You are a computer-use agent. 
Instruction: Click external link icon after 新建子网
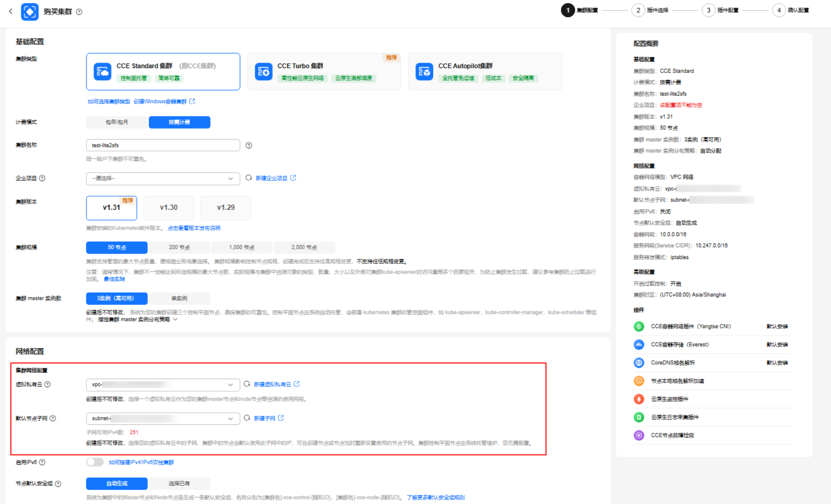(281, 418)
